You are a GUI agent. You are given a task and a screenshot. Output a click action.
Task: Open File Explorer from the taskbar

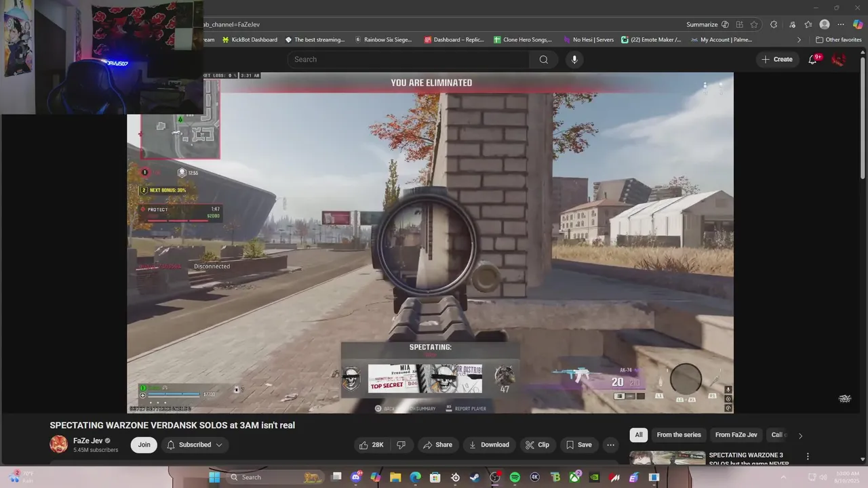click(x=395, y=477)
